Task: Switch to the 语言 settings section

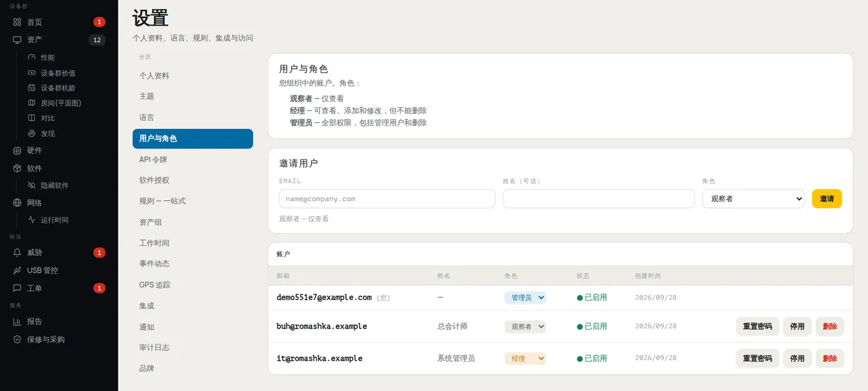Action: coord(193,118)
